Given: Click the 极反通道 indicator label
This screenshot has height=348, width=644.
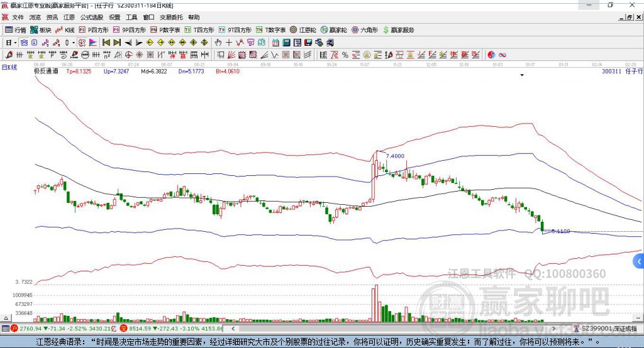Looking at the screenshot, I should (x=46, y=71).
